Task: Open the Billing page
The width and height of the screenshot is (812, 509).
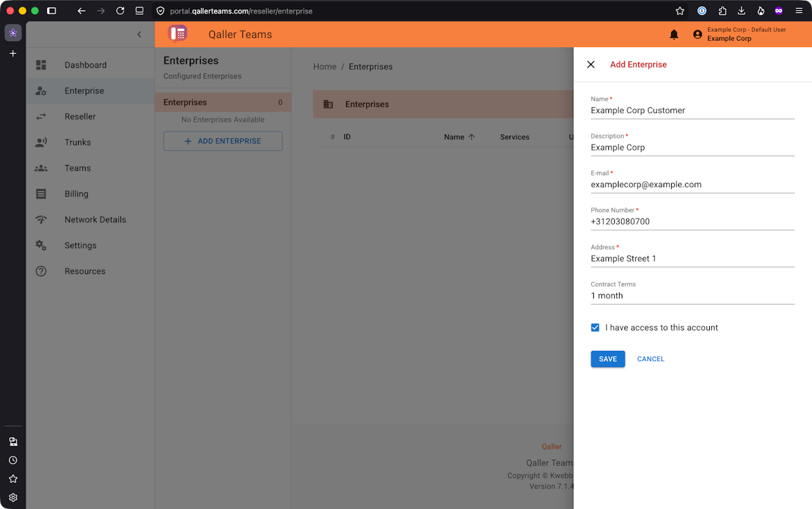Action: coord(90,194)
